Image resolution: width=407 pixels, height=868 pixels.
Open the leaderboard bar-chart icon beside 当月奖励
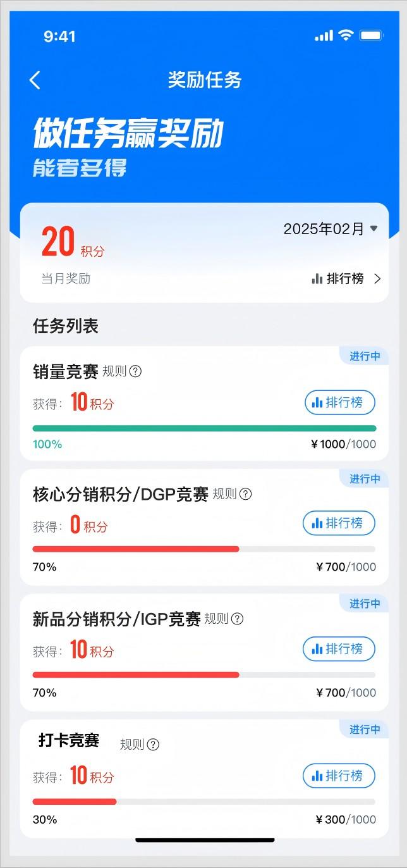[x=317, y=278]
